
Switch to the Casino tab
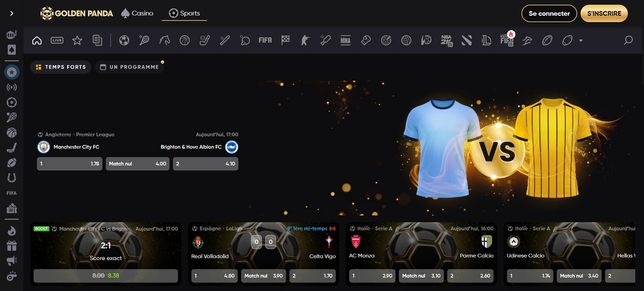click(137, 13)
